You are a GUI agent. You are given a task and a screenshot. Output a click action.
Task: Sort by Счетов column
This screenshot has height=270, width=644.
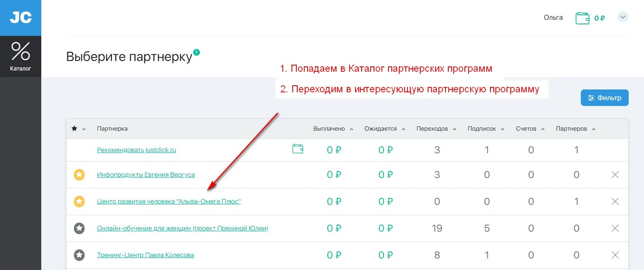coord(530,129)
